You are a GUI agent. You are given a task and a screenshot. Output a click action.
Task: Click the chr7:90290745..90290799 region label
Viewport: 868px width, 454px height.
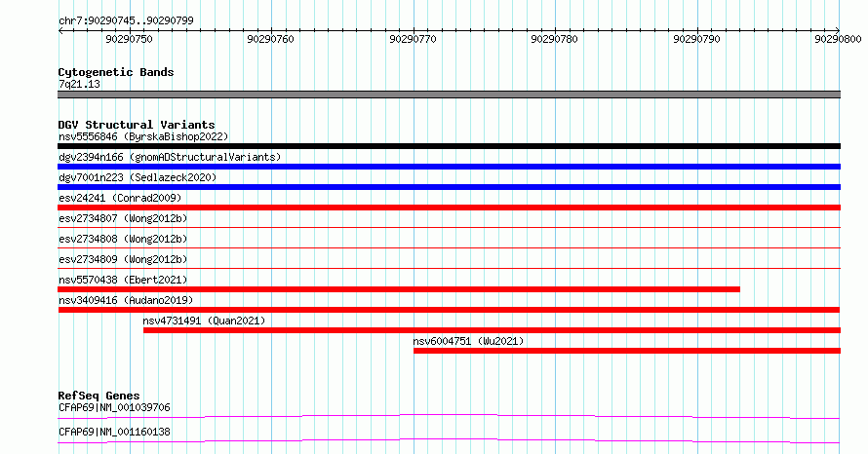pyautogui.click(x=126, y=20)
